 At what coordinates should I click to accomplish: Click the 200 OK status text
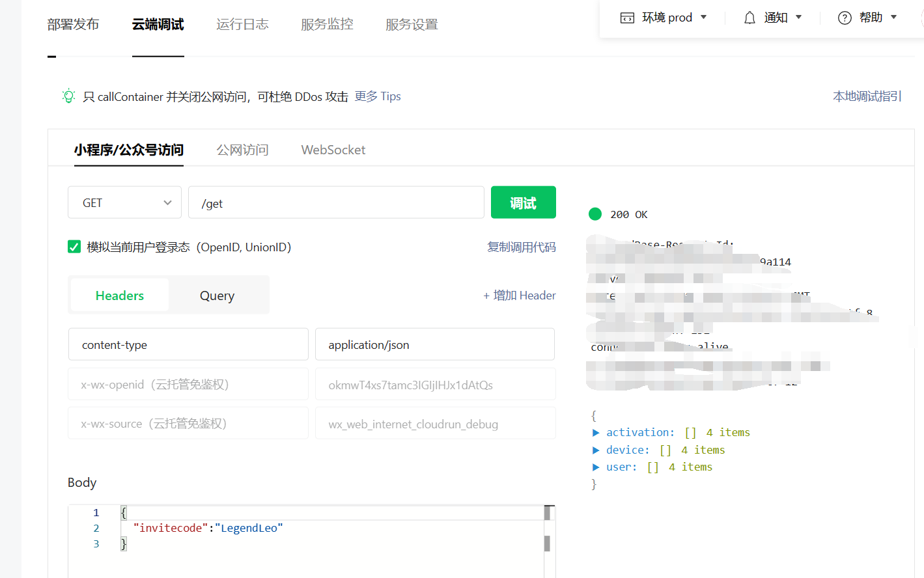click(x=629, y=214)
